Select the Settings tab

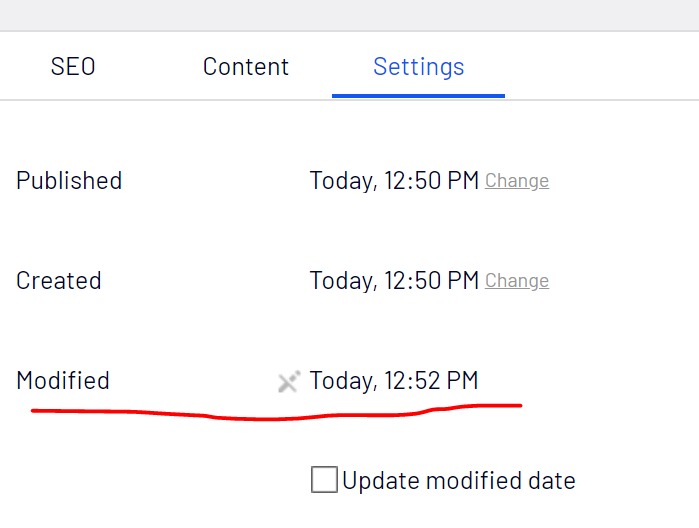click(418, 67)
